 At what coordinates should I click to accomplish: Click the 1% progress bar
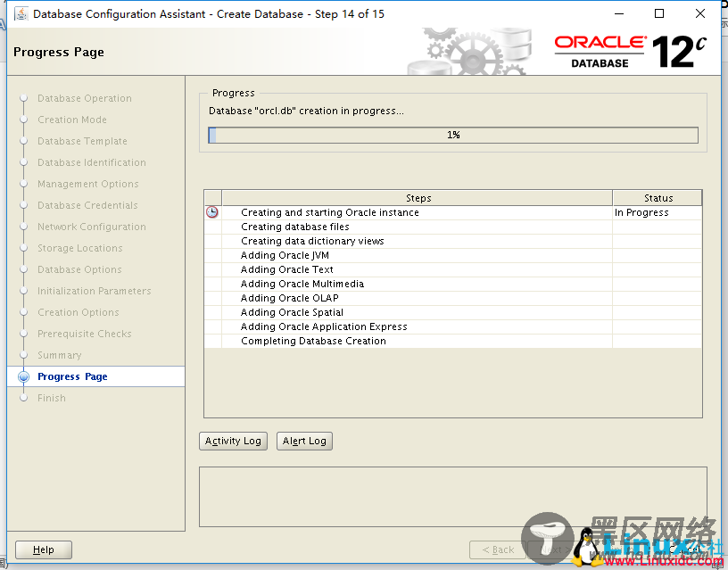pos(453,135)
